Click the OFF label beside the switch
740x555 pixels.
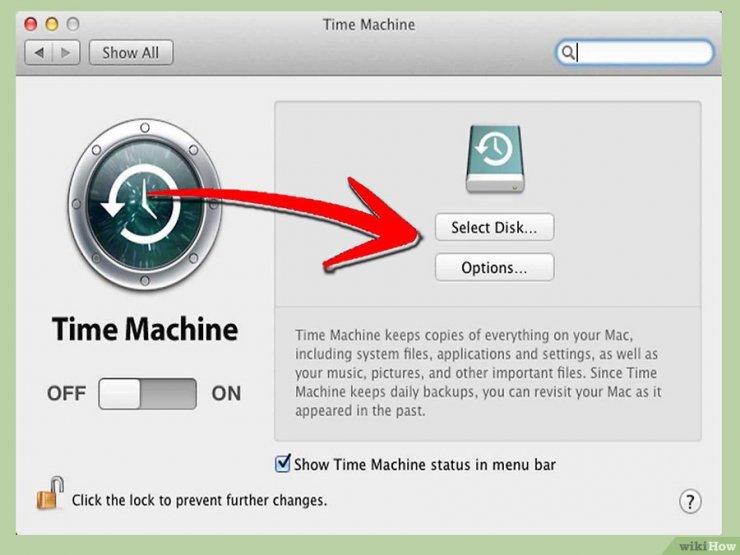click(67, 393)
